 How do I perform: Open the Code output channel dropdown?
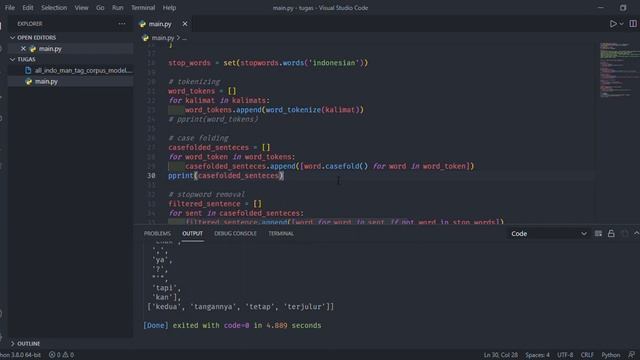point(548,233)
